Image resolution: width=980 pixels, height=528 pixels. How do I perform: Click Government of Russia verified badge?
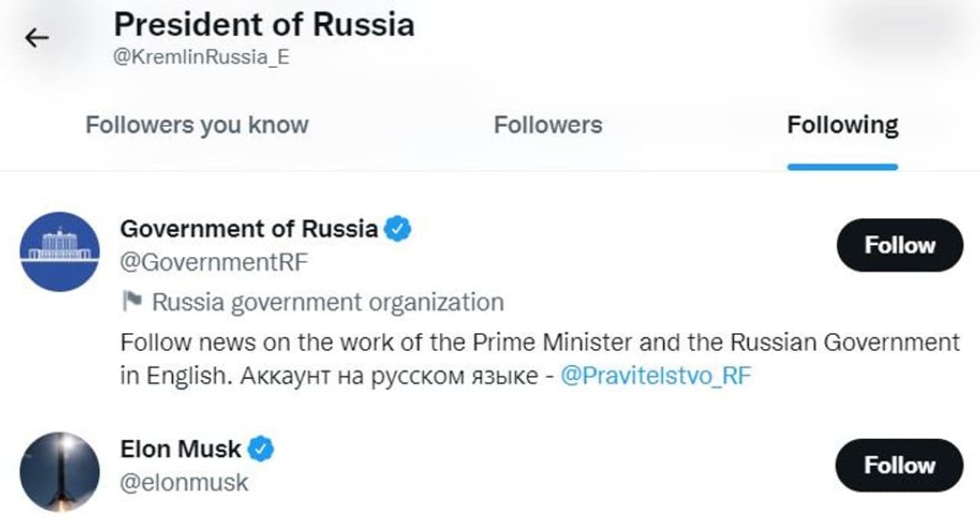pyautogui.click(x=398, y=228)
